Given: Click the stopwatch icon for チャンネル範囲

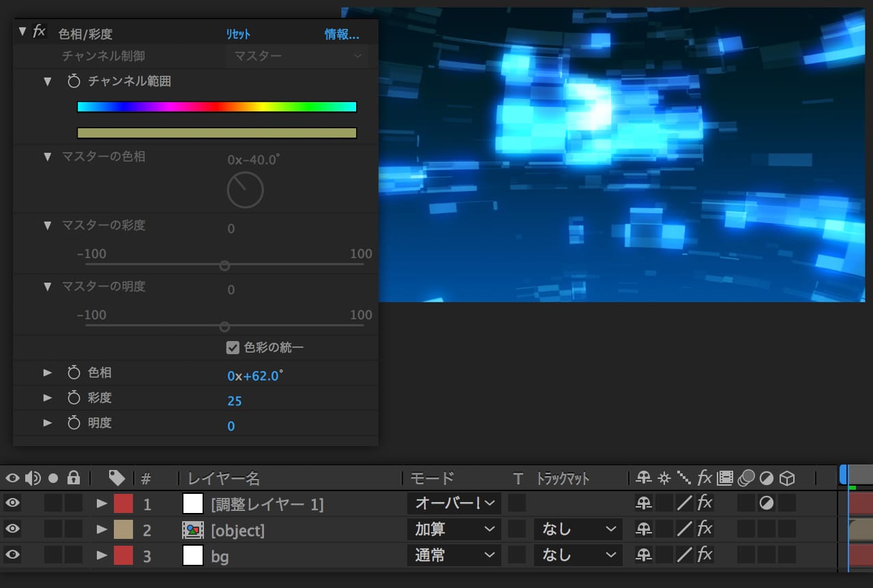Looking at the screenshot, I should coord(74,81).
